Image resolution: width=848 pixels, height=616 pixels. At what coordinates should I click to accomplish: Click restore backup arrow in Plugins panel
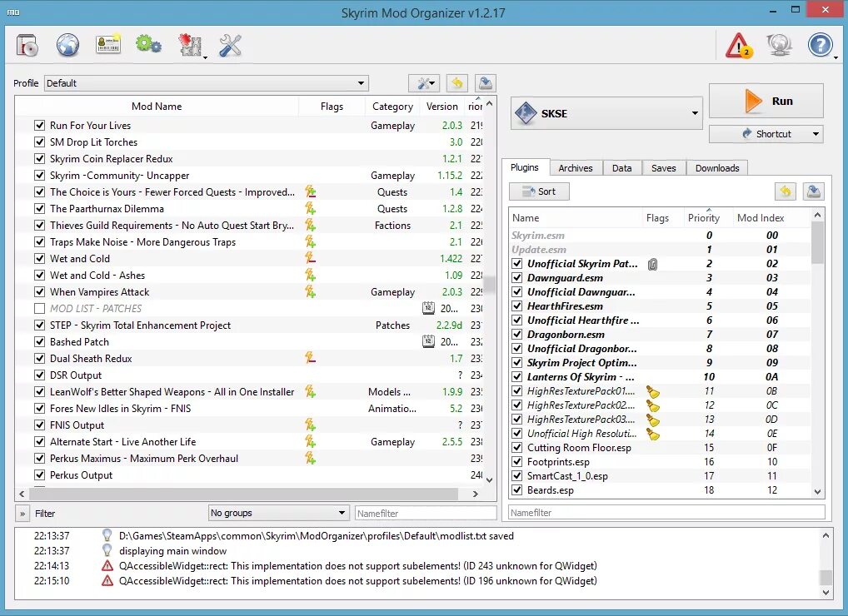click(x=786, y=191)
